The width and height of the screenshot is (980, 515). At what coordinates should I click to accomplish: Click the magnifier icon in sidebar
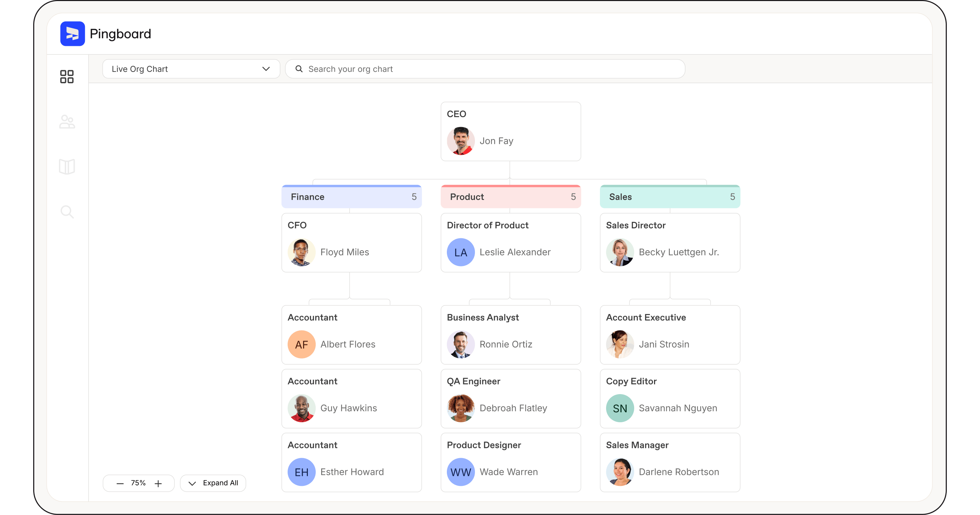coord(67,212)
